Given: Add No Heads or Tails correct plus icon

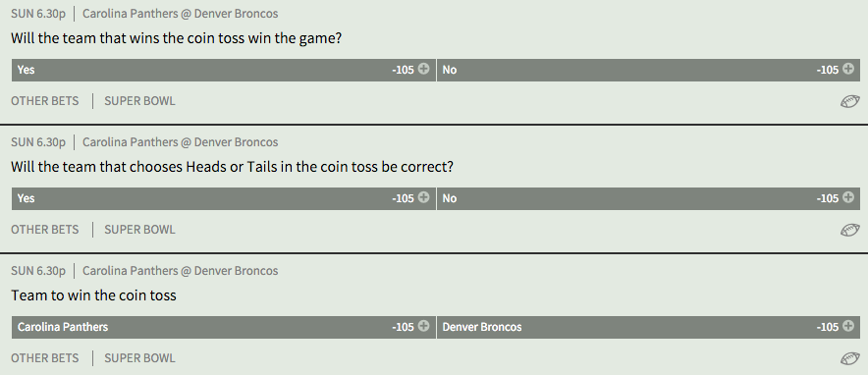Looking at the screenshot, I should [x=848, y=197].
